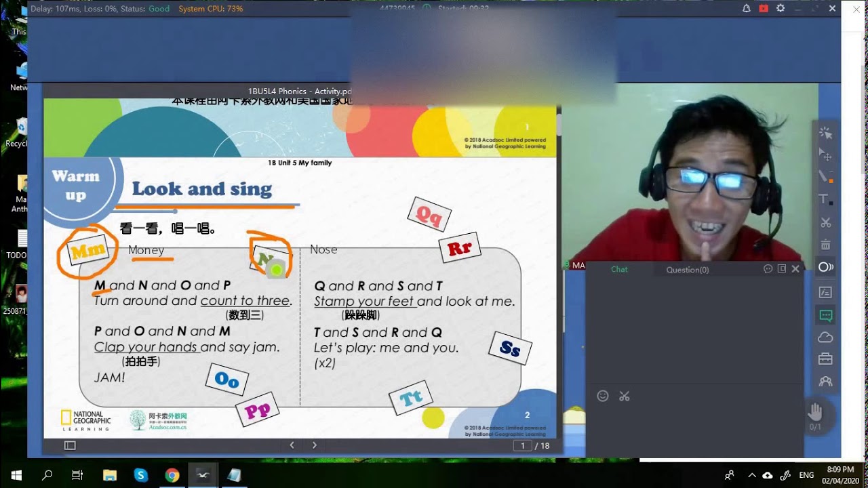Click the System CPU: 73% text
868x488 pixels.
pos(211,9)
